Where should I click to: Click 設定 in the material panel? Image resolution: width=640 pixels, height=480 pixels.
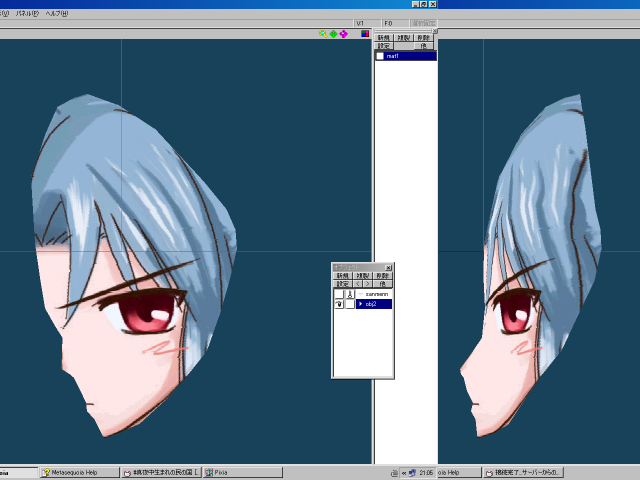click(x=384, y=46)
